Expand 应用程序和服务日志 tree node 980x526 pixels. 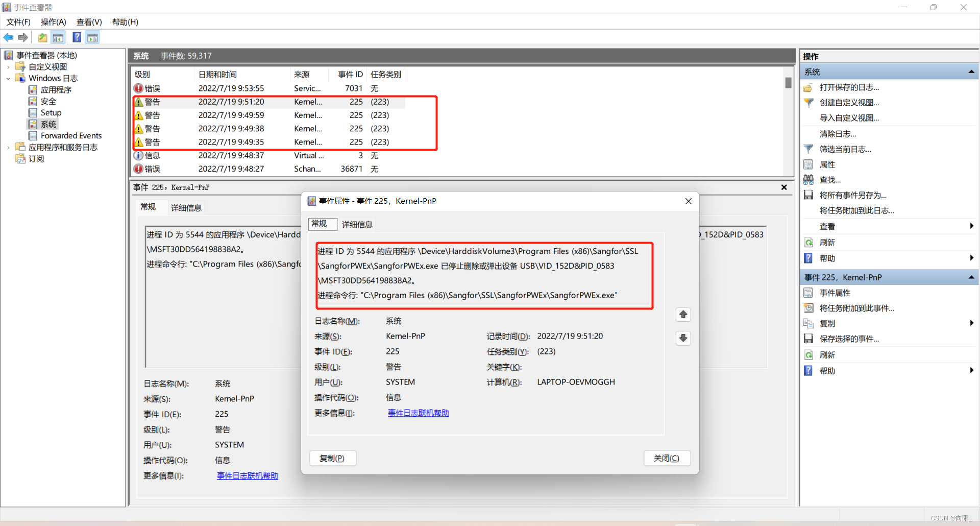(x=8, y=148)
